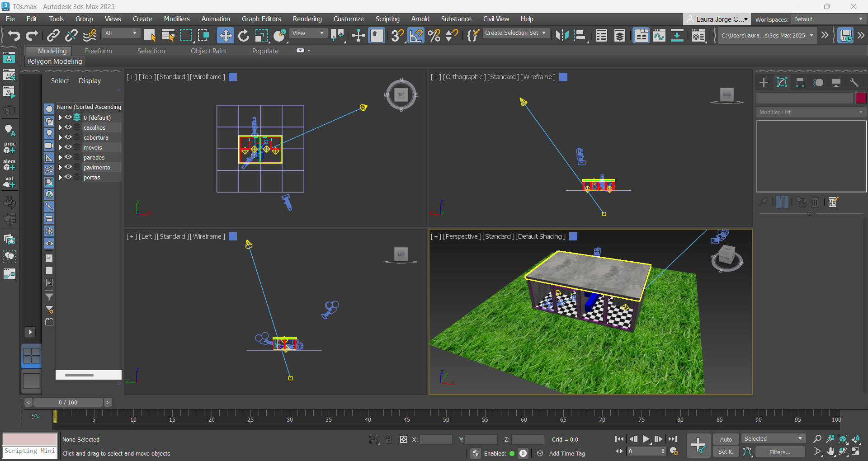
Task: Hide the paredes layer eye
Action: pos(68,157)
